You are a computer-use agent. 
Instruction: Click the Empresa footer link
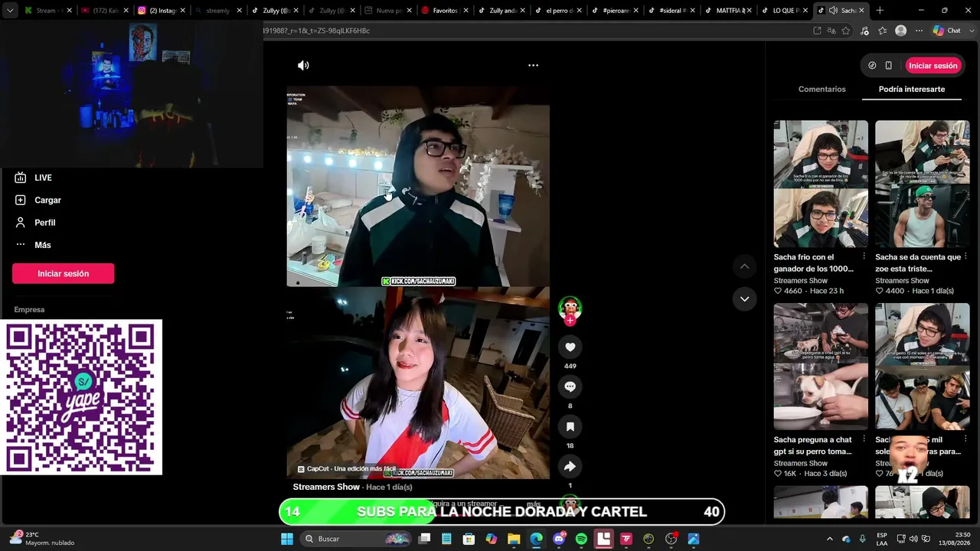29,310
